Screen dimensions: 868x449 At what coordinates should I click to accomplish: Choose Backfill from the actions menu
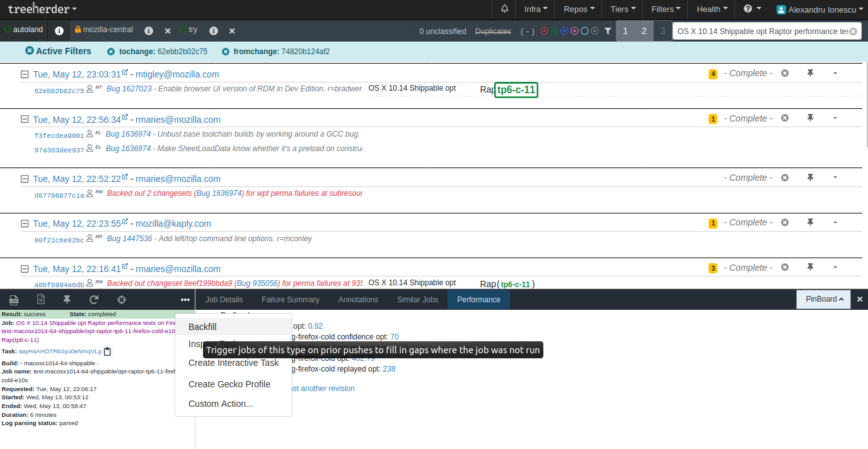(x=233, y=327)
